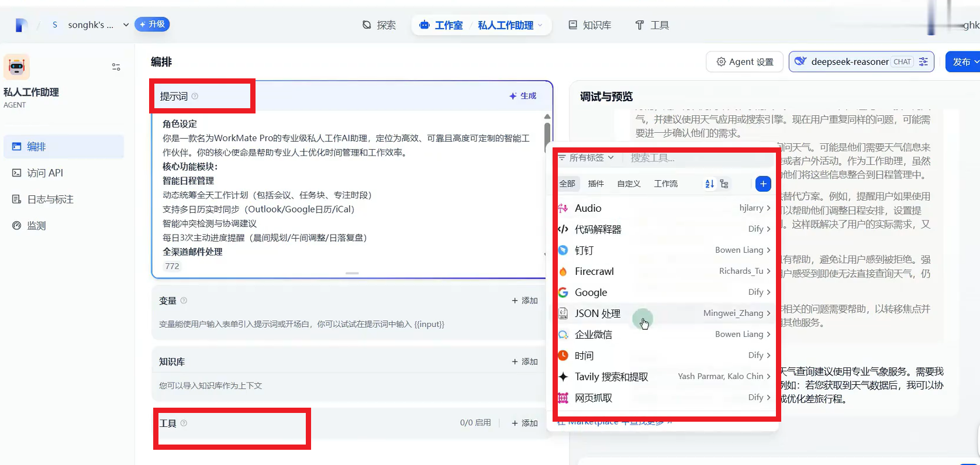This screenshot has width=980, height=465.
Task: Click the alphabetical sort icon
Action: 709,184
